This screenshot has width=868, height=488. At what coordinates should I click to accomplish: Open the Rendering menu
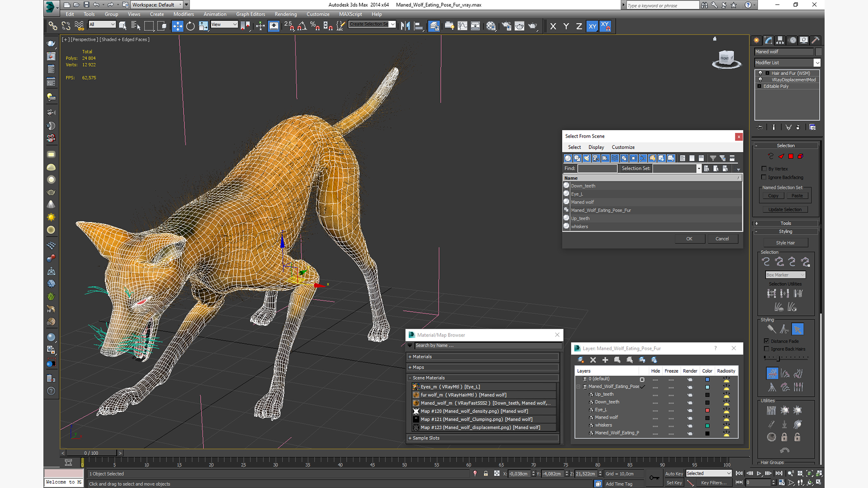(x=285, y=14)
